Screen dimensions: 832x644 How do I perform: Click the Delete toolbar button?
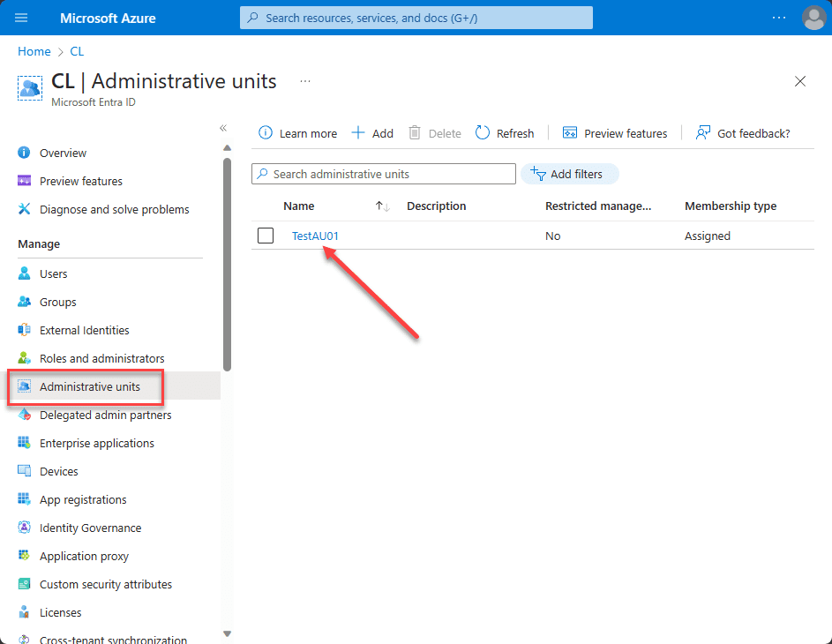[x=435, y=133]
